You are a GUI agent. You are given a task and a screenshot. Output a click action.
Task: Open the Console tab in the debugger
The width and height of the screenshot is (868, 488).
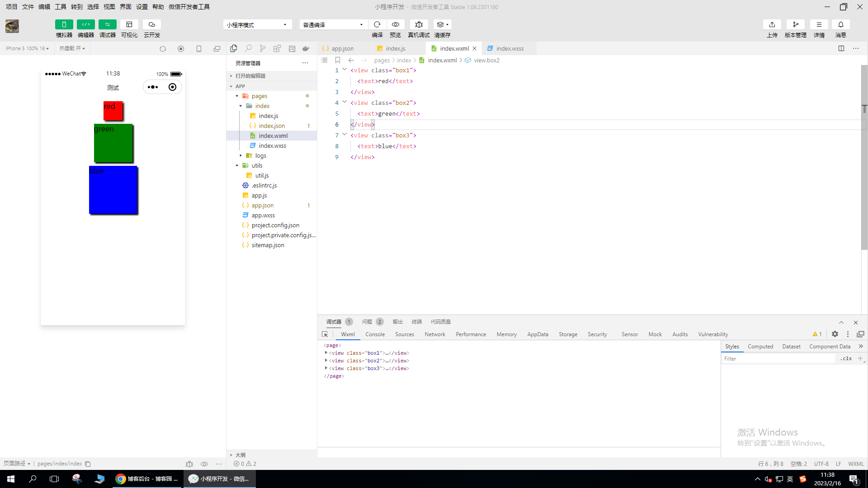pyautogui.click(x=375, y=334)
